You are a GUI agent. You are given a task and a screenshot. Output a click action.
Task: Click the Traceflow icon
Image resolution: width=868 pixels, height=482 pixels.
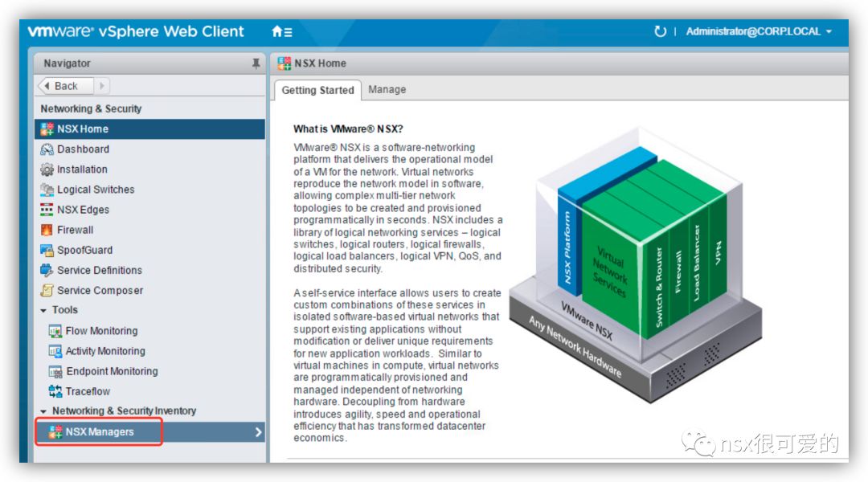click(x=55, y=392)
